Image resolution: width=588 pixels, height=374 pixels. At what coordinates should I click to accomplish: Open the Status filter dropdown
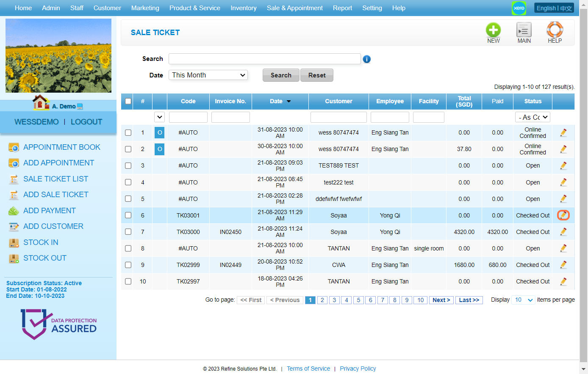pyautogui.click(x=533, y=117)
